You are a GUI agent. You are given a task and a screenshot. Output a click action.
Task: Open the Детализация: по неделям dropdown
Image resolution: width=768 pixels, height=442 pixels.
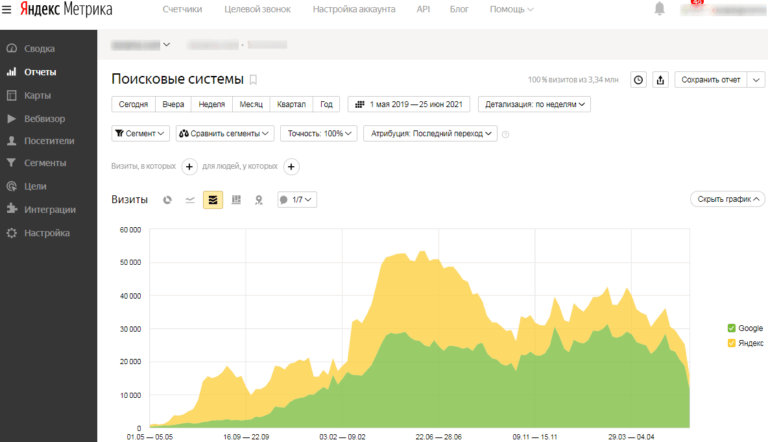[x=534, y=104]
